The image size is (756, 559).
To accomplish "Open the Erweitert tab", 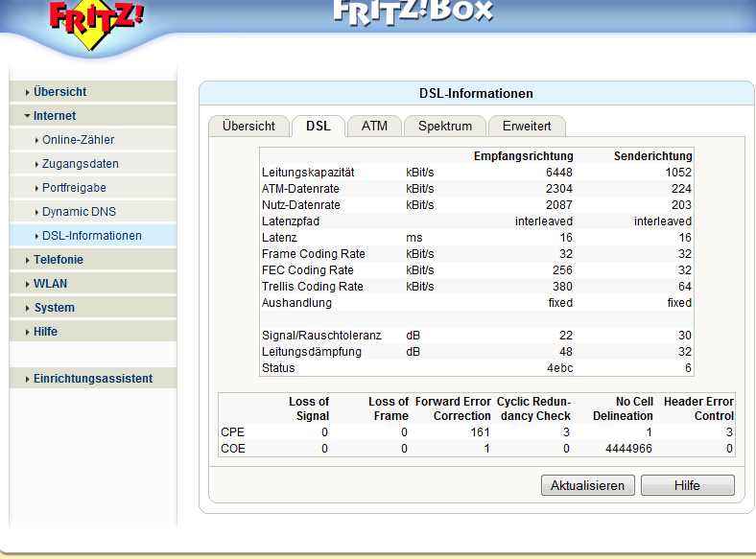I will point(527,127).
